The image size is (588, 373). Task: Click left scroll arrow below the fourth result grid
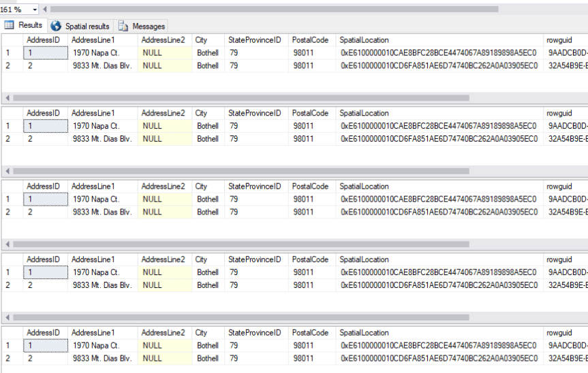[x=7, y=317]
